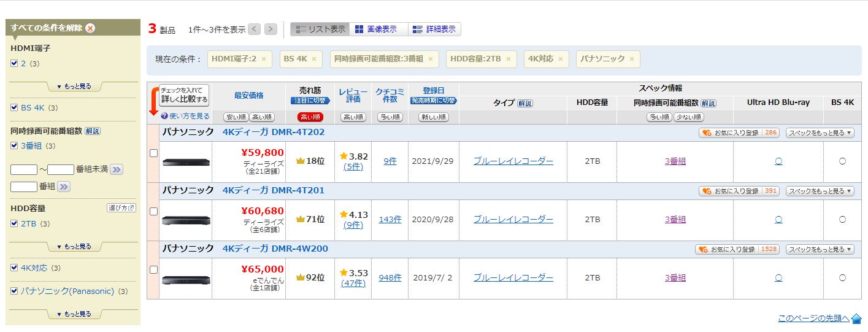Open 使い方を見る help link
The image size is (868, 332).
(x=185, y=116)
